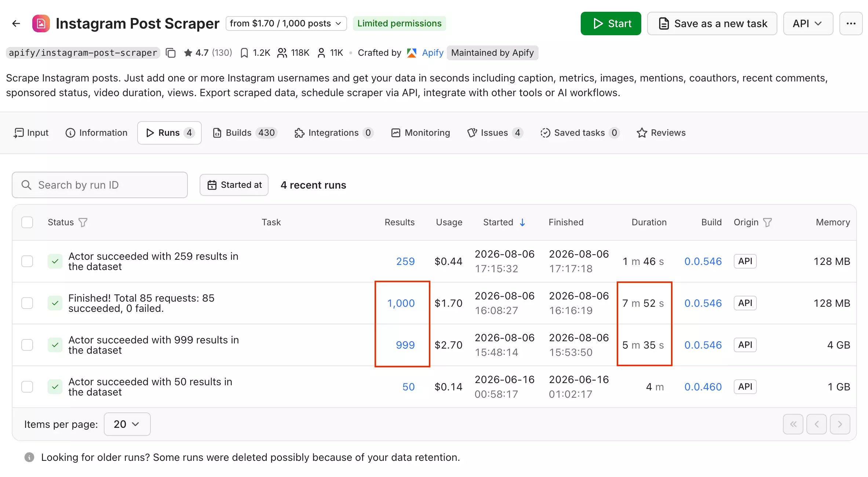Select the run with 259 results
Screen dimensions: 868x477
pos(27,261)
